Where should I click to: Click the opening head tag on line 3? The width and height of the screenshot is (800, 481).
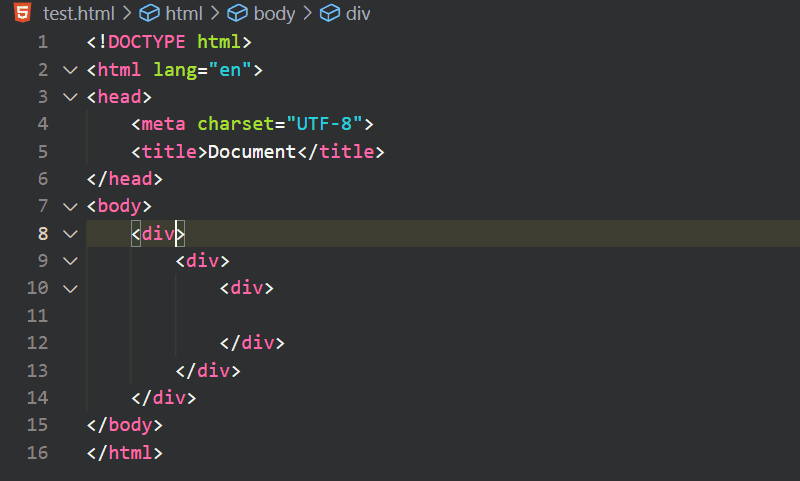pos(119,97)
